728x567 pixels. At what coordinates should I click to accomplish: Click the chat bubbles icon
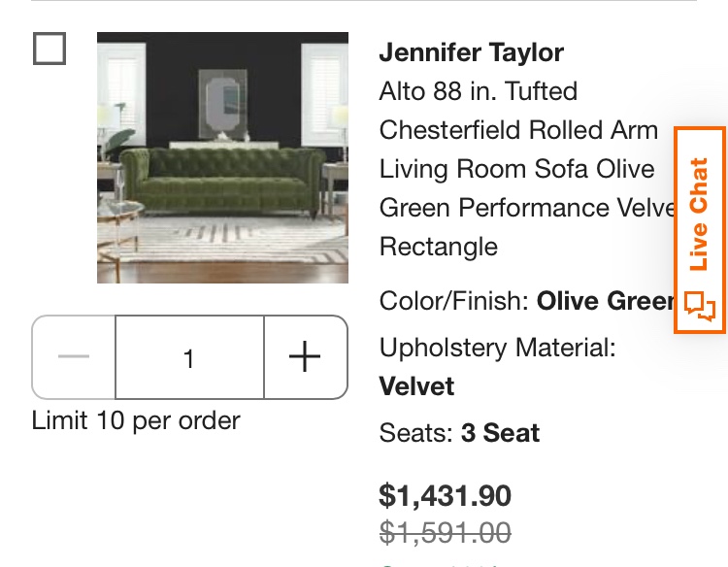pyautogui.click(x=700, y=306)
